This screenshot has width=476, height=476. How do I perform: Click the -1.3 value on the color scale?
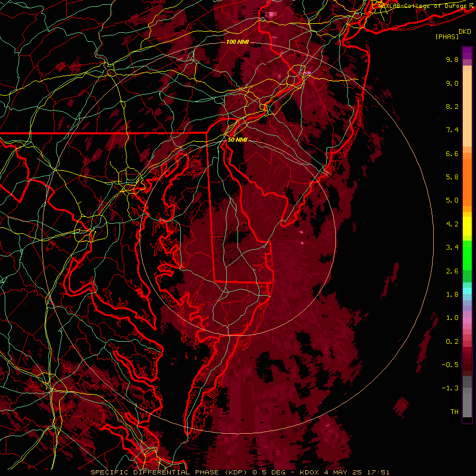click(450, 388)
